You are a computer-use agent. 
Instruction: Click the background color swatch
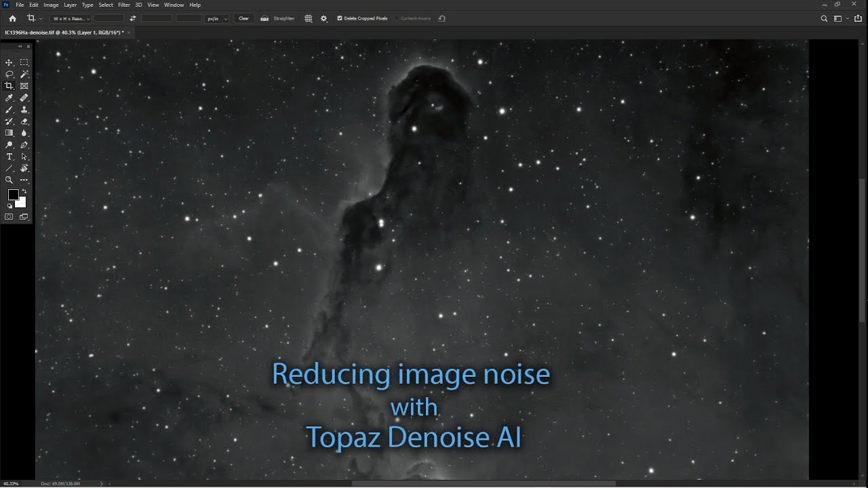click(21, 202)
